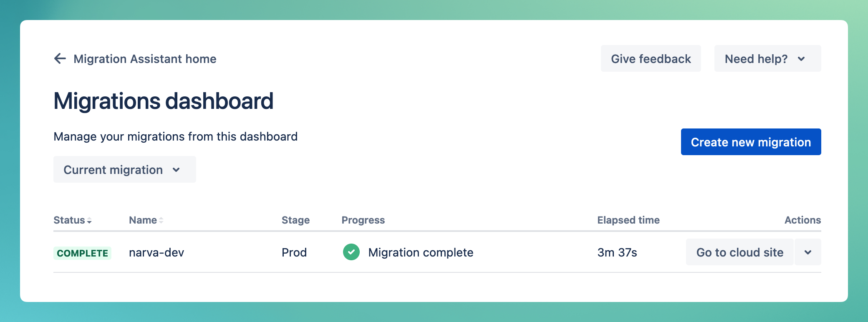The image size is (868, 322).
Task: Click the COMPLETE status badge
Action: 82,252
